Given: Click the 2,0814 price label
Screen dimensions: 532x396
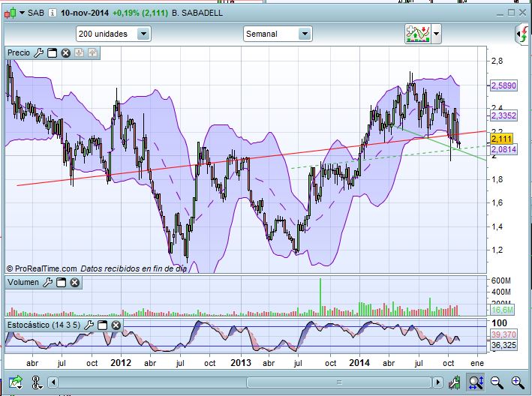Looking at the screenshot, I should coord(503,149).
